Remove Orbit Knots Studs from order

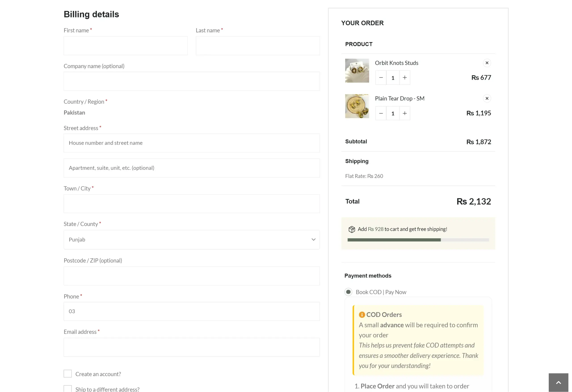point(487,63)
